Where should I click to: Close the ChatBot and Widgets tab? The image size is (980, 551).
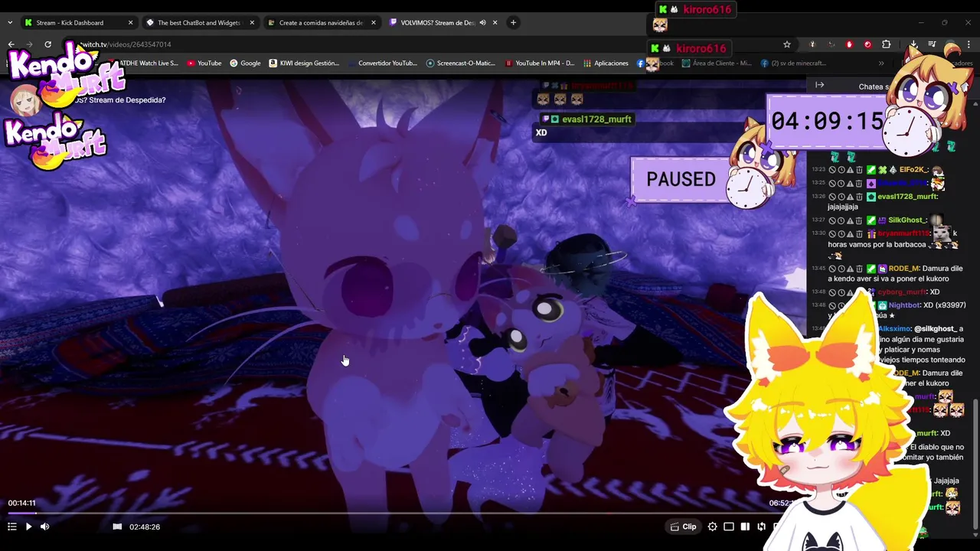click(252, 22)
